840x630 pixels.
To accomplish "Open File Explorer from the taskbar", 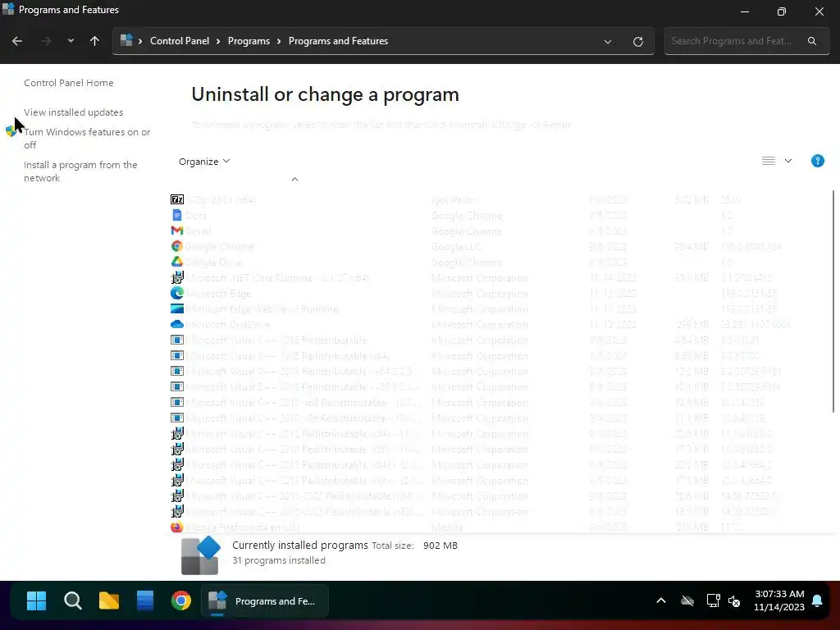I will coord(109,600).
